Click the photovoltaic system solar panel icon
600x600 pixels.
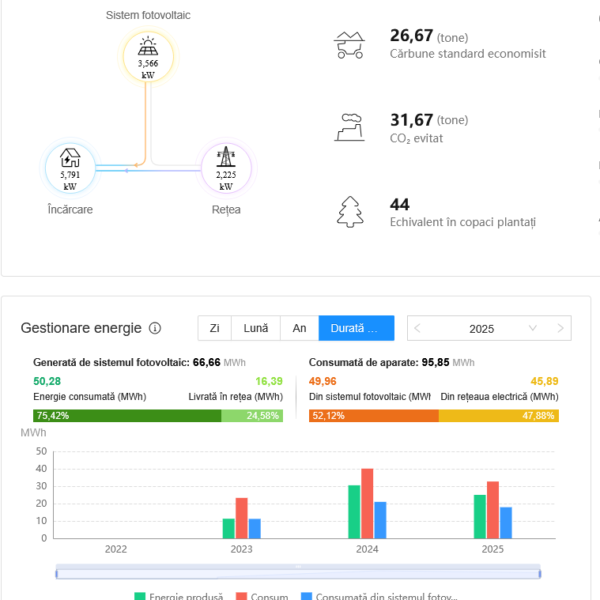point(147,46)
